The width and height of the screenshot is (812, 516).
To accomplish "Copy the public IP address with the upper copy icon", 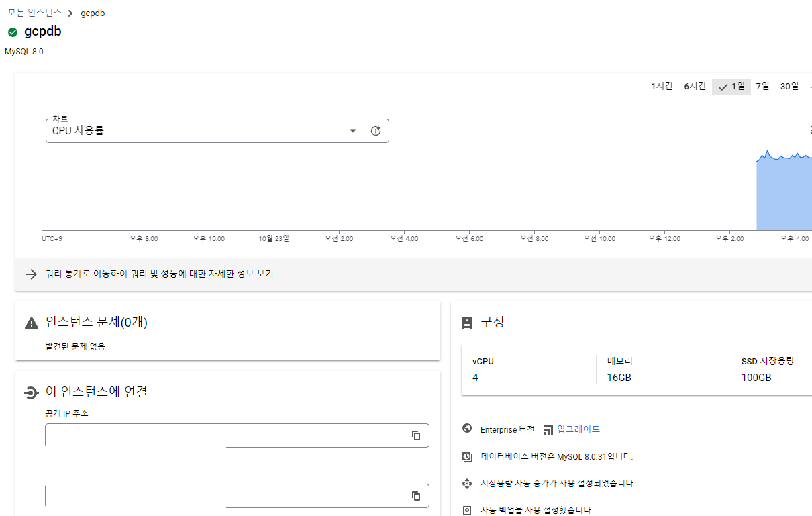I will click(x=416, y=435).
